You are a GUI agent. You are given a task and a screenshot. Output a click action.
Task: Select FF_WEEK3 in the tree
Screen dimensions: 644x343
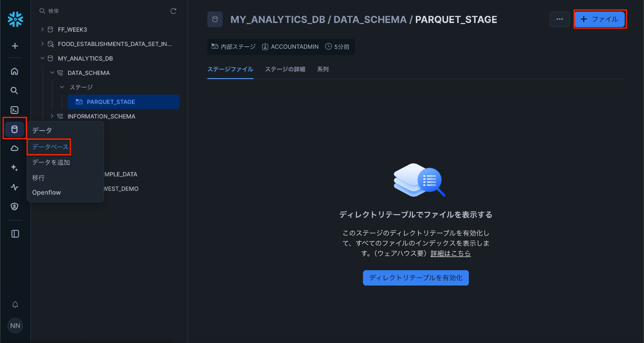click(x=72, y=29)
